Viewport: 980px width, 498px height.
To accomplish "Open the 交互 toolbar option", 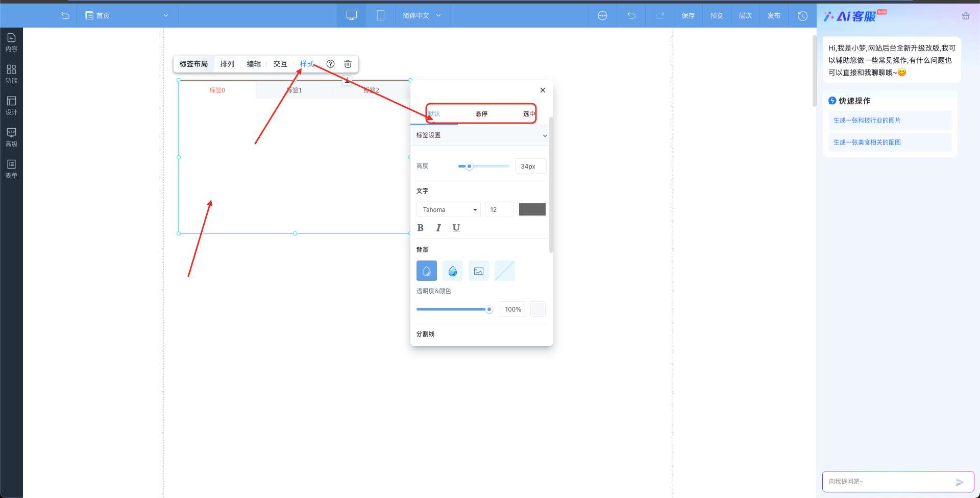I will click(x=280, y=64).
